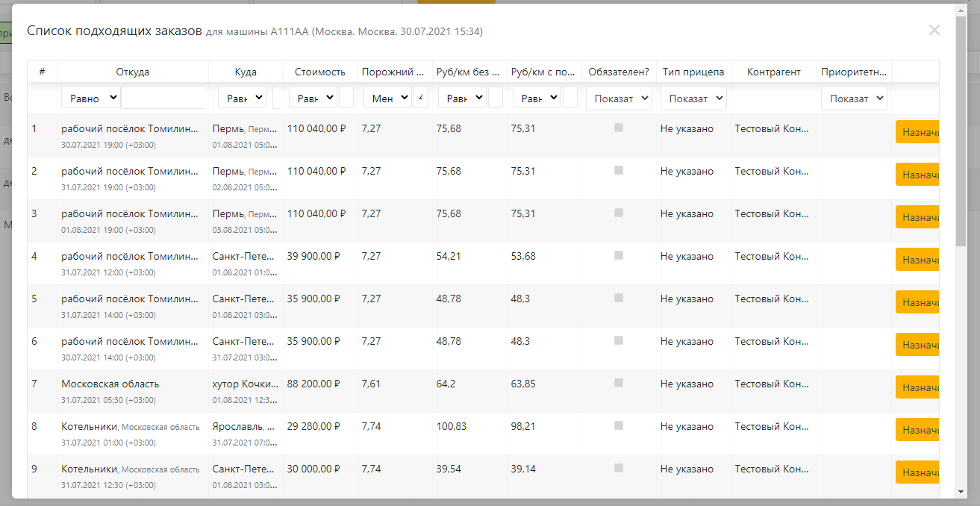
Task: Select the 39,54 rate cell
Action: coord(469,476)
